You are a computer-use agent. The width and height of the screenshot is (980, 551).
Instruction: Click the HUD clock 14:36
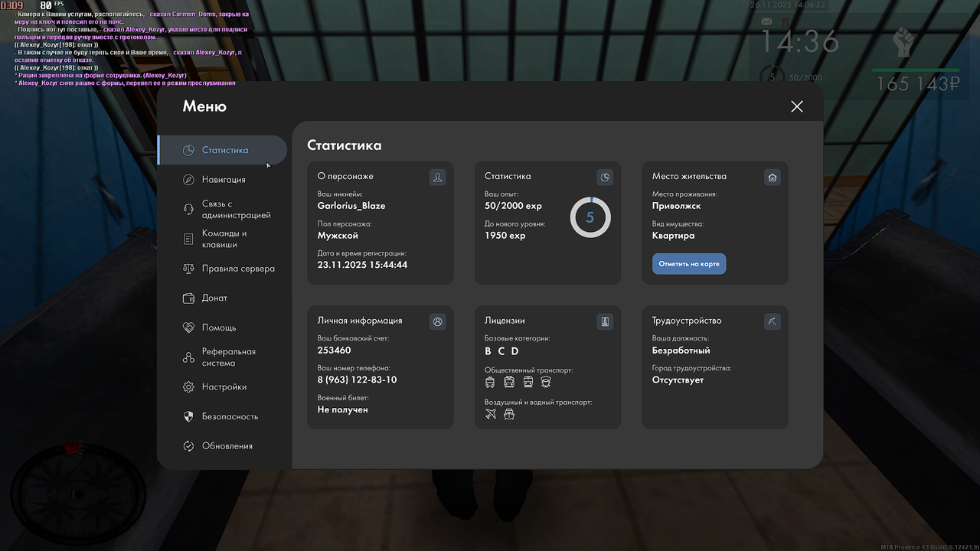(x=799, y=43)
